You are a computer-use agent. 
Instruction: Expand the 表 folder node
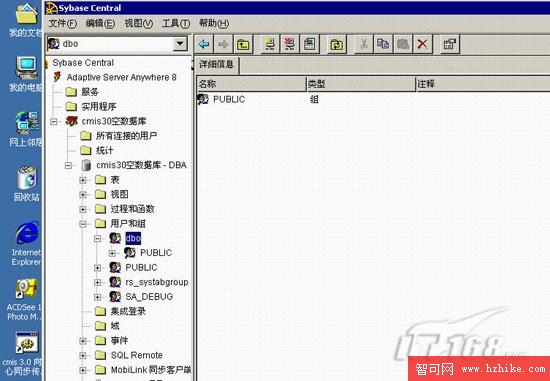click(83, 180)
